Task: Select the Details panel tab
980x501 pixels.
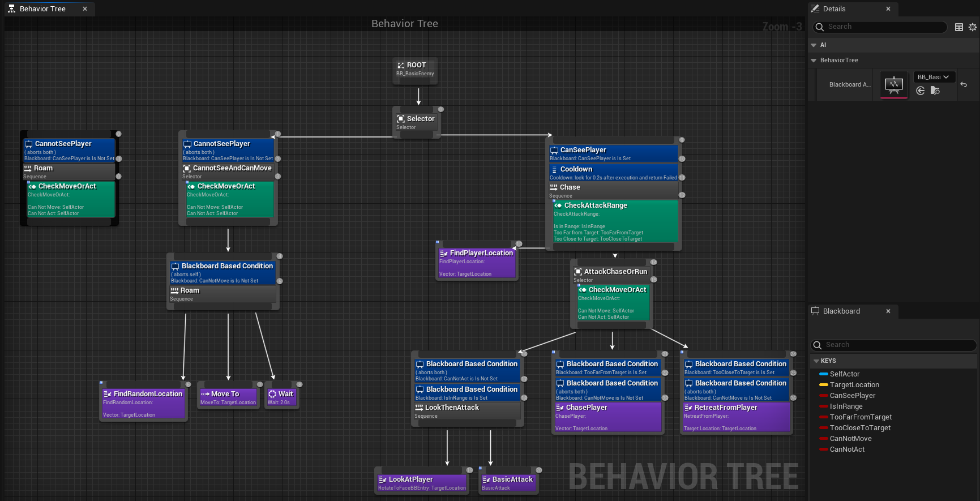Action: (833, 9)
